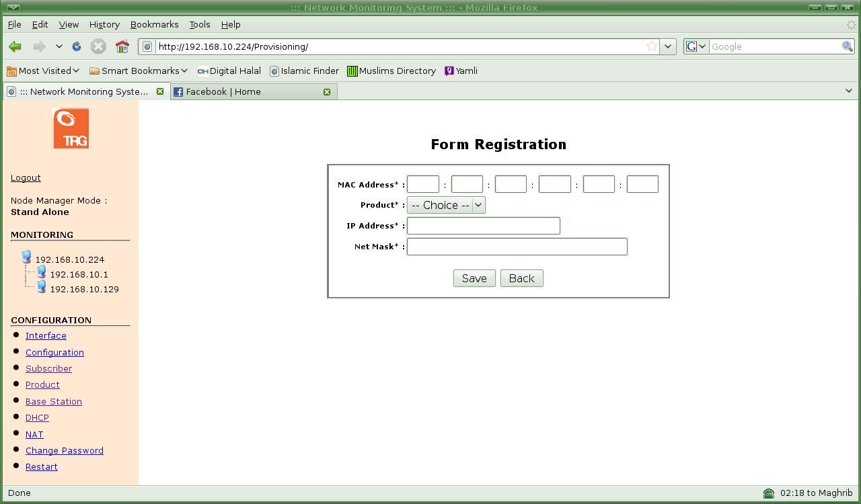
Task: Click the second MAC Address octet field
Action: pos(467,184)
